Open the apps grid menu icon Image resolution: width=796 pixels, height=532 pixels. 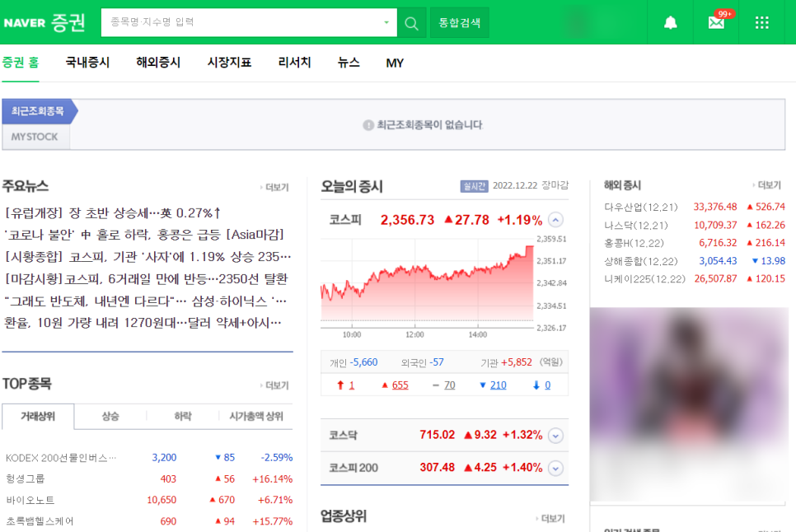tap(761, 21)
